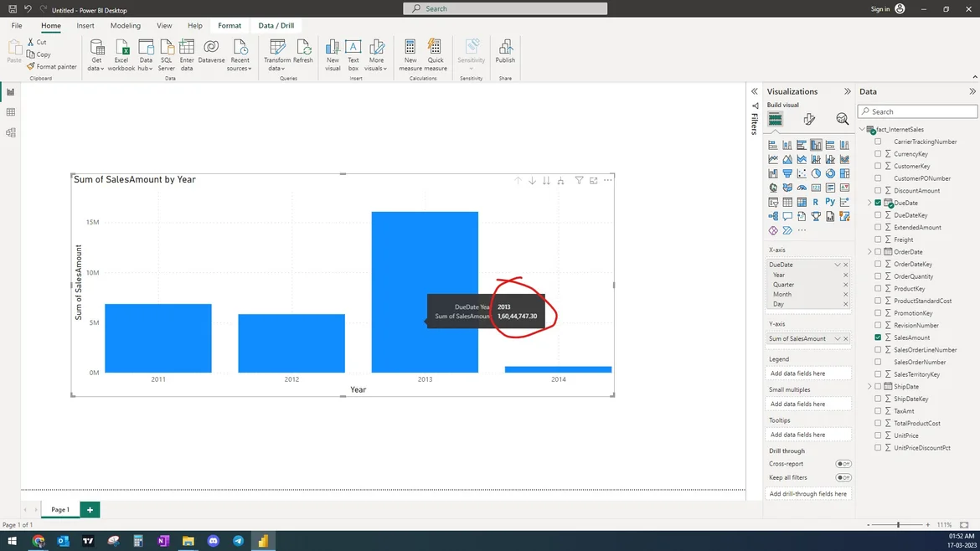Viewport: 980px width, 551px height.
Task: Click the Quick measure icon
Action: coord(435,52)
